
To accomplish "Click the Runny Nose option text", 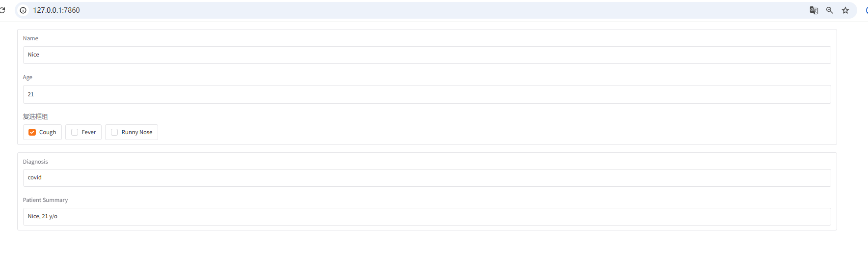I will 137,132.
